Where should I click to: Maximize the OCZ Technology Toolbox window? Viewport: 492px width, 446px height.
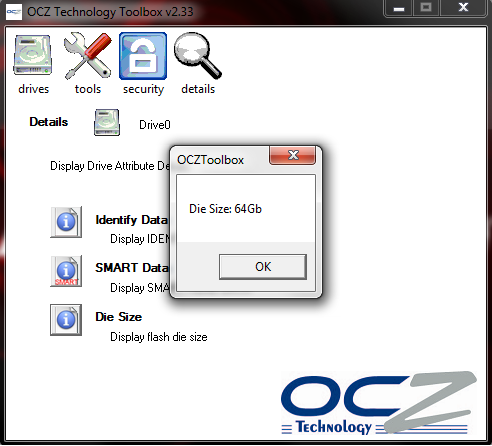(426, 8)
